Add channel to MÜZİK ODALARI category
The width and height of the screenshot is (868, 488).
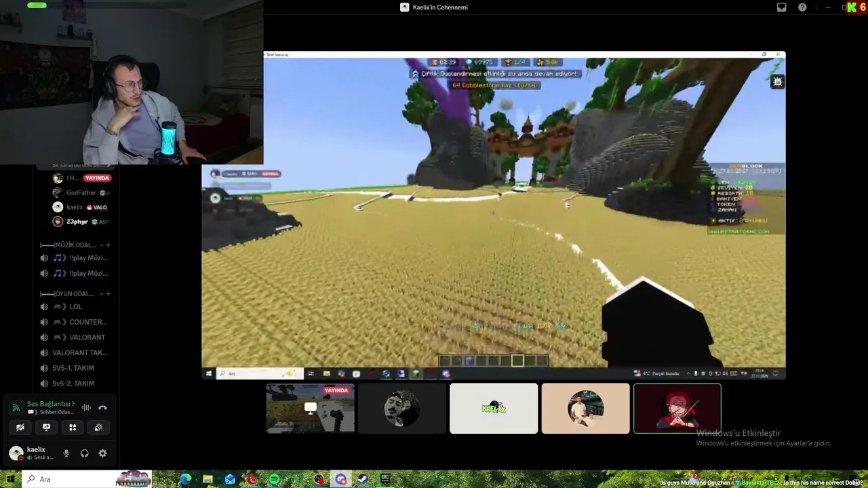tap(108, 245)
